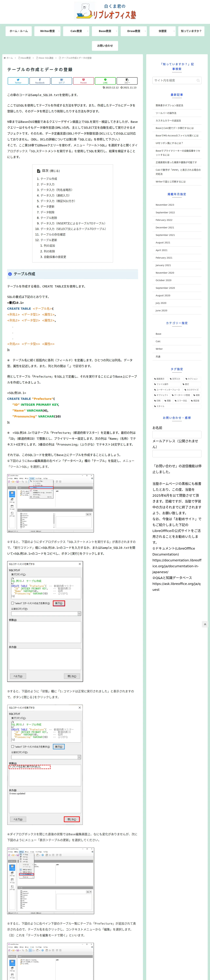Open the 共通 category link
This screenshot has width=210, height=980.
point(177,356)
